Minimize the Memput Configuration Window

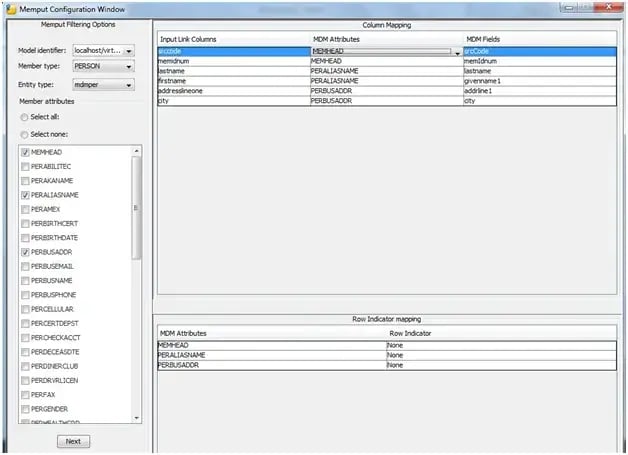click(570, 7)
